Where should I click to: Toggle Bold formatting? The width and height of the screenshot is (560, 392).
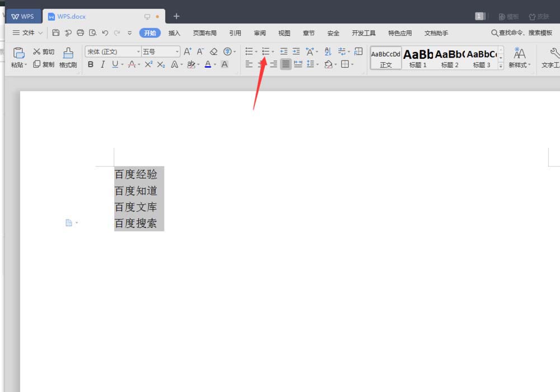[x=91, y=65]
